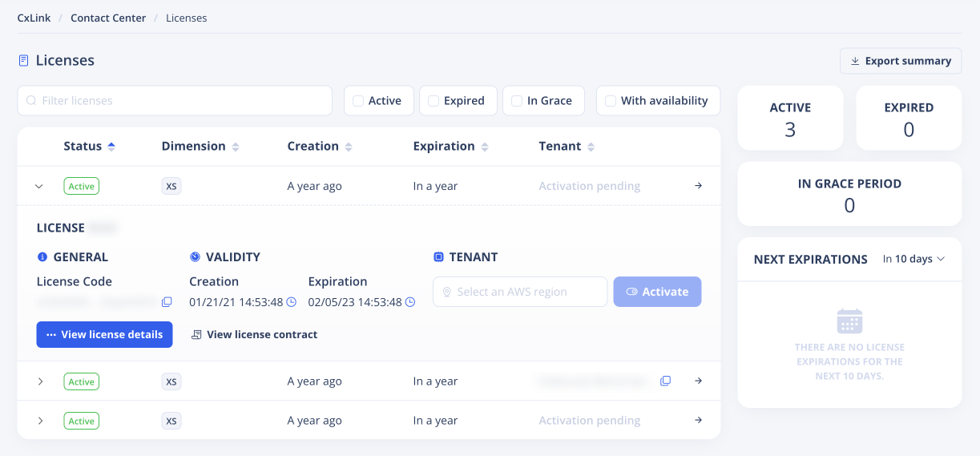Click Active badge in first license row
This screenshot has height=456, width=980.
click(82, 186)
